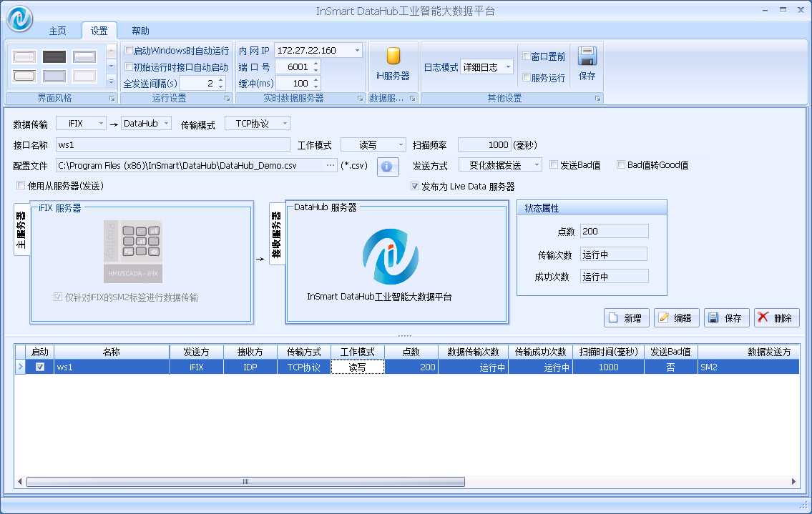Increase the 端口号 spinner value
Image resolution: width=812 pixels, height=514 pixels.
316,64
